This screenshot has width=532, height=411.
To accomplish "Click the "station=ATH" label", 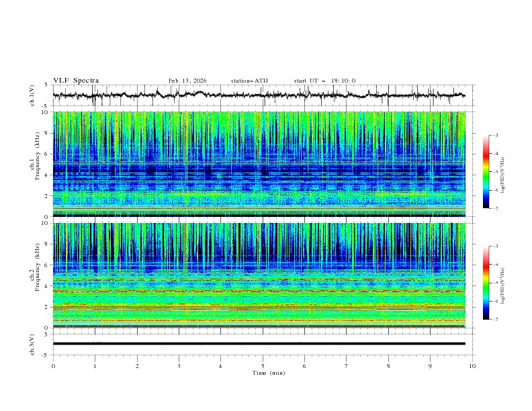I will coord(249,81).
